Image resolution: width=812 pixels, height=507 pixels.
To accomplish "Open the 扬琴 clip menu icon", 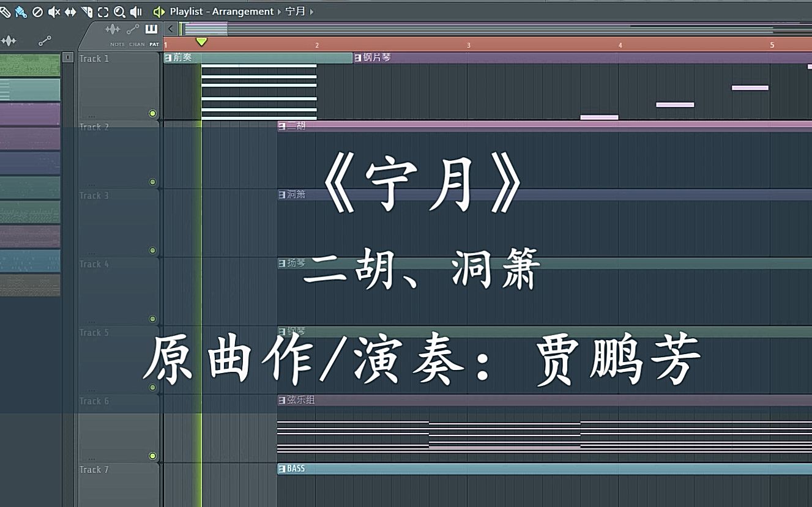I will point(282,264).
